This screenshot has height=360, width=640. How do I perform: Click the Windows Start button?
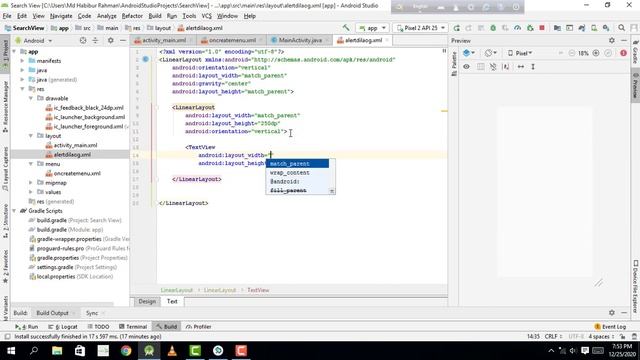coord(11,351)
